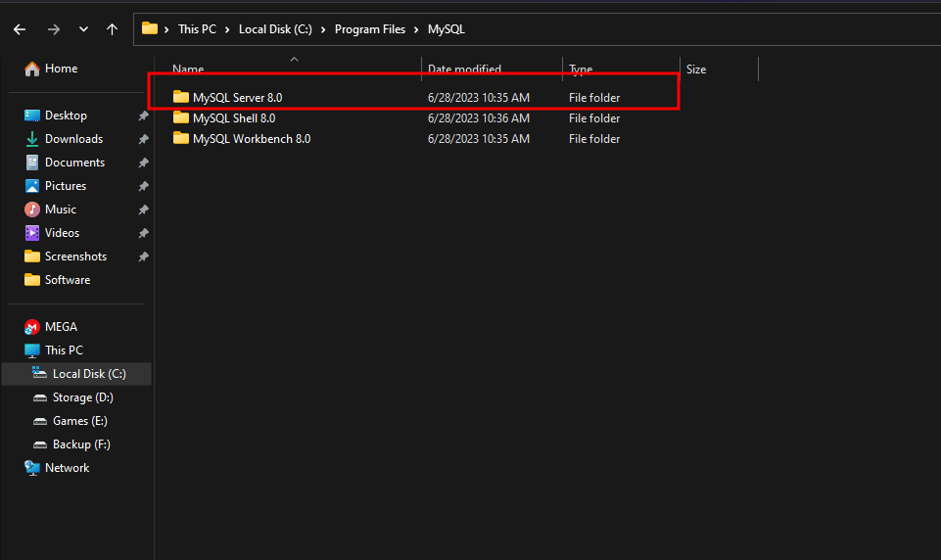Select This PC in the navigation pane
Screen dimensions: 941x560
[x=64, y=350]
